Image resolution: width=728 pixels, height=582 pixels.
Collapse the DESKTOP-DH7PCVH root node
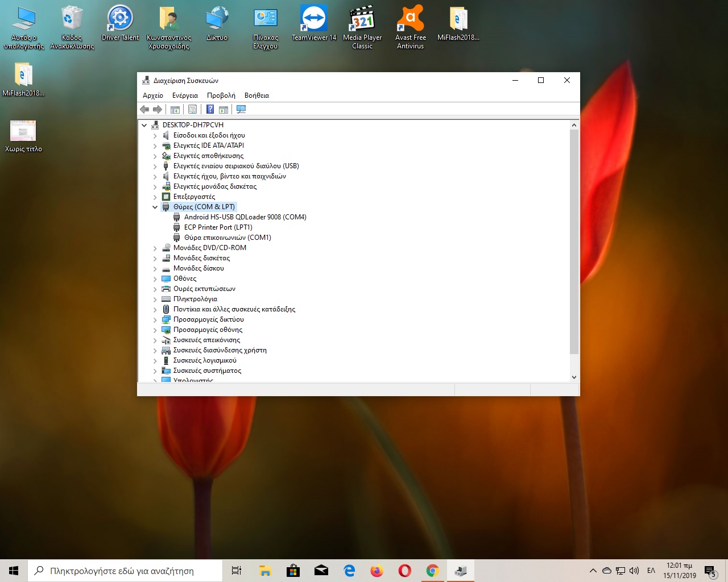[x=144, y=125]
